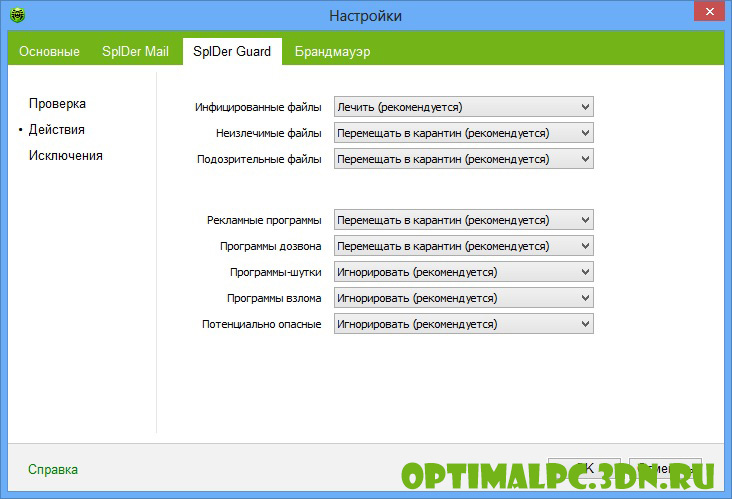Click the Подозрительные файлы label
This screenshot has width=732, height=499.
(x=259, y=159)
